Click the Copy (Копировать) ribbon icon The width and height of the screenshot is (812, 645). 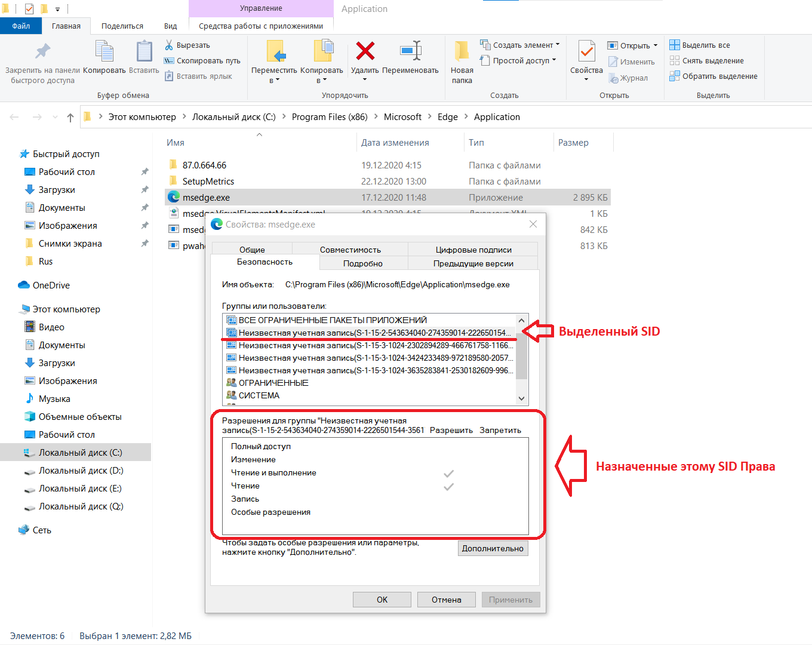(x=104, y=51)
